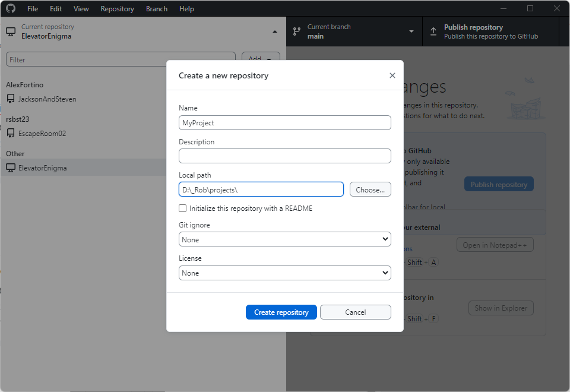Viewport: 570px width, 392px height.
Task: Click Choose... to browse local path
Action: click(x=370, y=189)
